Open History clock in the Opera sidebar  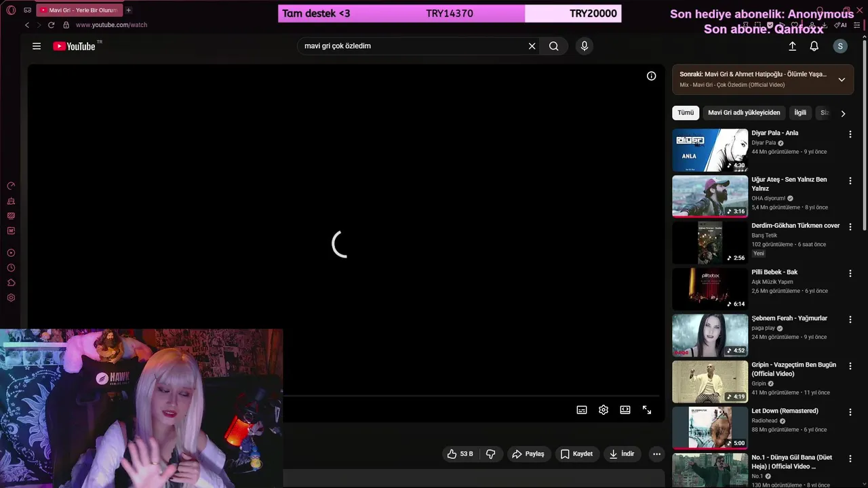(x=11, y=268)
